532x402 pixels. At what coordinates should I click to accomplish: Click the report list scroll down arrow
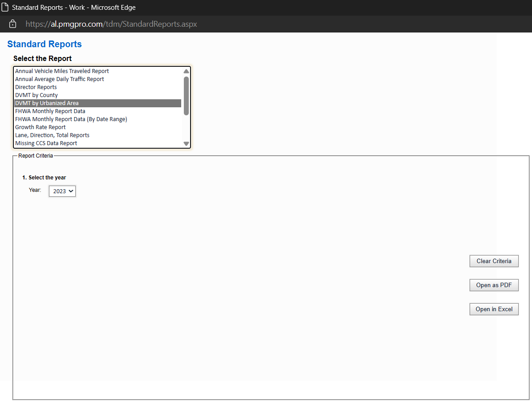click(x=186, y=143)
